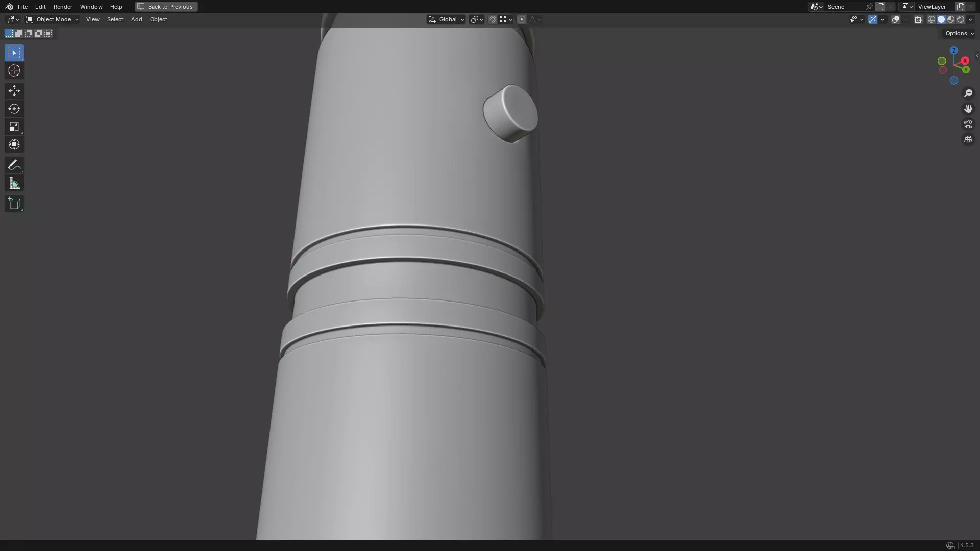The width and height of the screenshot is (980, 551).
Task: Open selectability and visibility dropdown
Action: (856, 19)
